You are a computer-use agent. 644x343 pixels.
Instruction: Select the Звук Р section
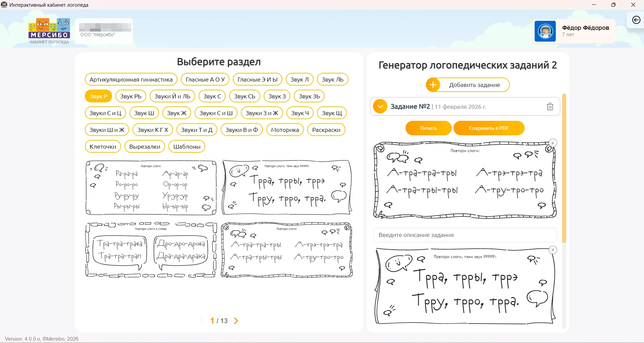[x=98, y=96]
